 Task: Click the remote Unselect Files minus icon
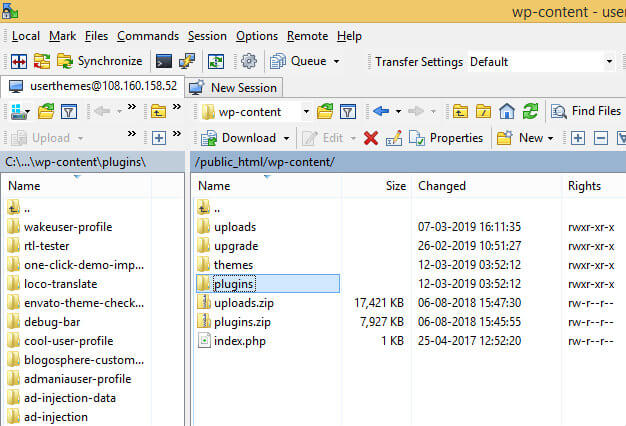tap(601, 138)
